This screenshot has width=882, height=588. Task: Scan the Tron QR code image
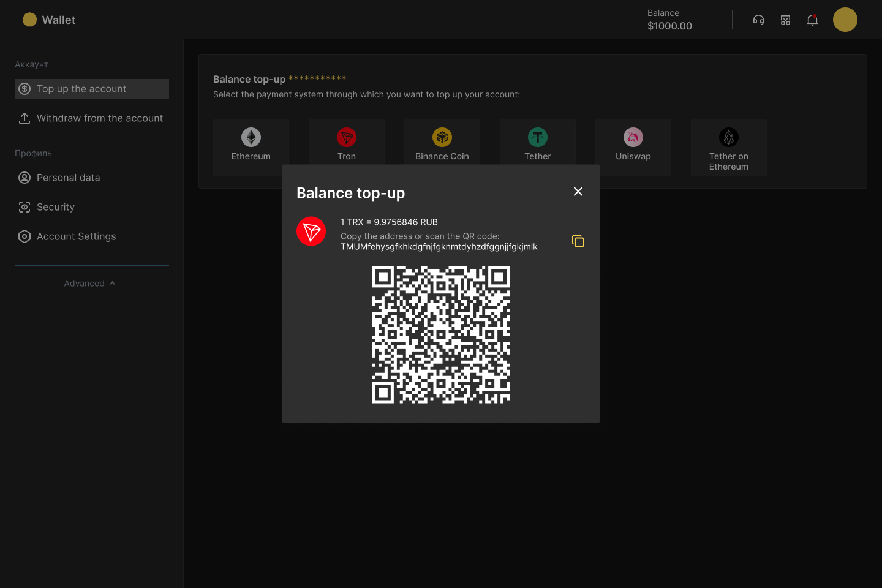[440, 334]
